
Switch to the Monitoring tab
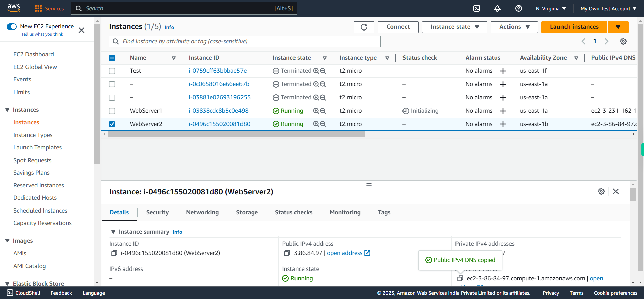[345, 212]
